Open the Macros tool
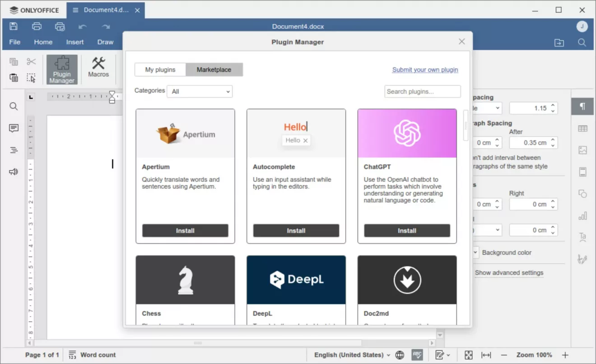Image resolution: width=596 pixels, height=364 pixels. click(x=98, y=67)
